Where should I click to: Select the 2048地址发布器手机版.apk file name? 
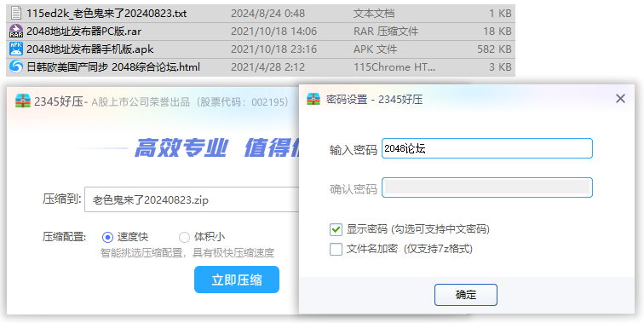coord(90,49)
